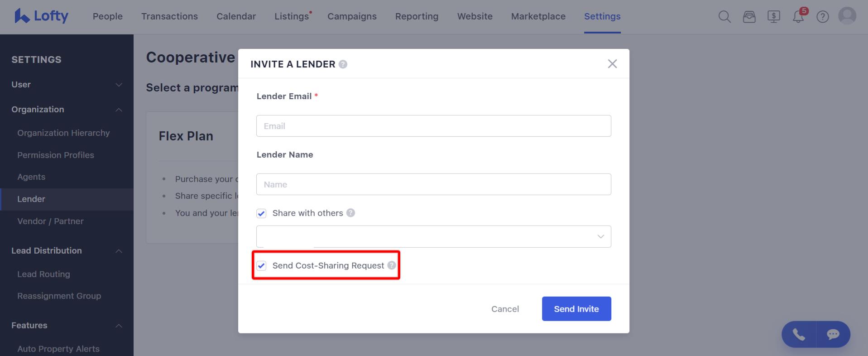The height and width of the screenshot is (356, 868).
Task: Open the share recipients dropdown
Action: tap(434, 236)
